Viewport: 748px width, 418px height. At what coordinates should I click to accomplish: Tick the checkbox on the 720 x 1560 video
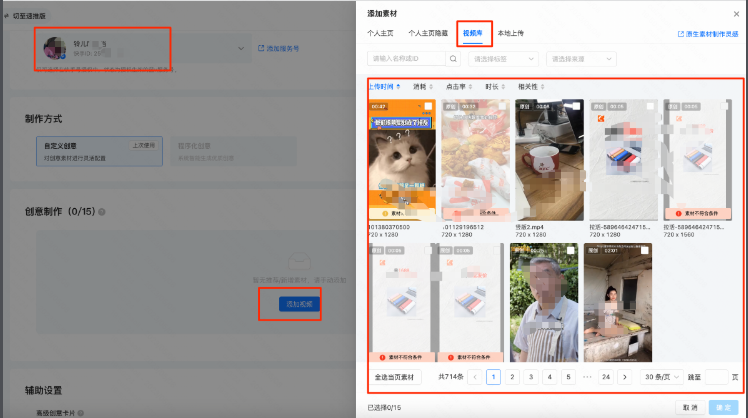(724, 106)
